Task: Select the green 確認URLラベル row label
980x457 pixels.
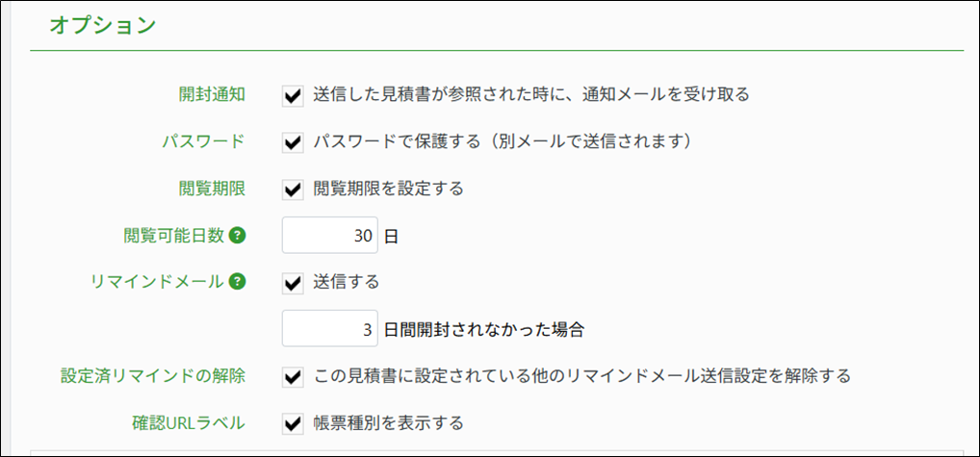Action: (x=188, y=423)
